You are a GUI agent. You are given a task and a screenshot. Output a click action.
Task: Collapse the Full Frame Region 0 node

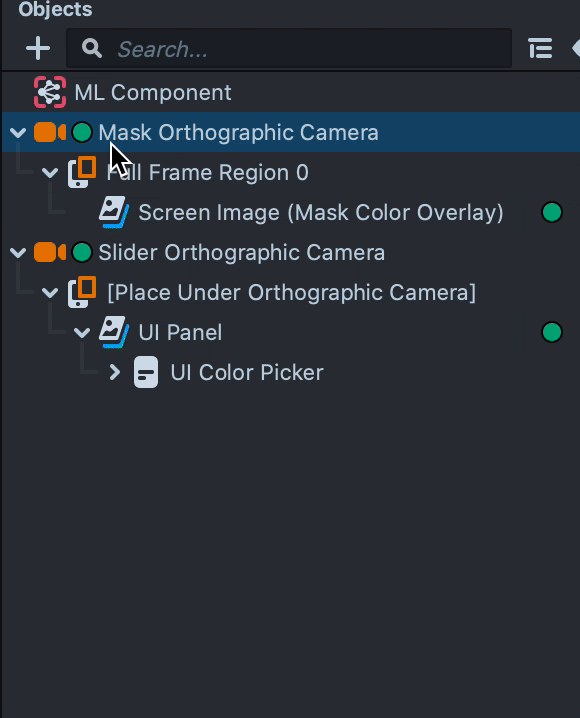[x=50, y=173]
